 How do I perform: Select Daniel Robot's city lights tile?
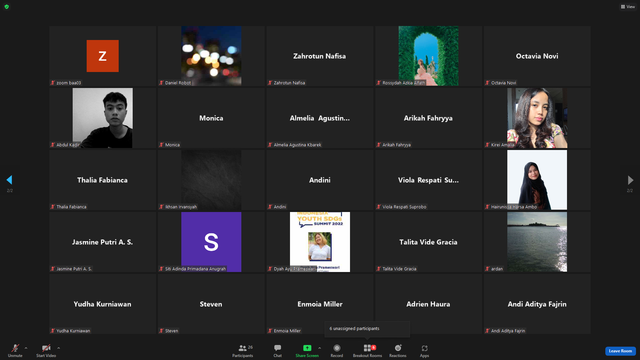(x=211, y=56)
